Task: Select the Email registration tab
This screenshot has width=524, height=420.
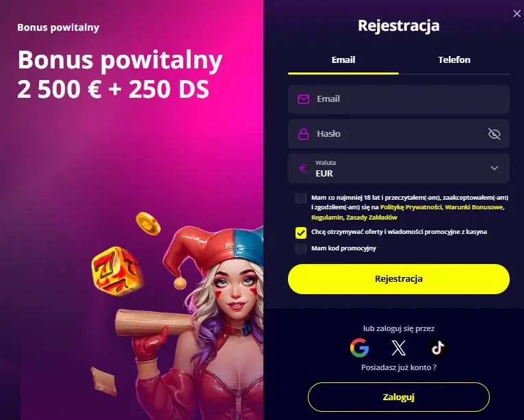Action: click(343, 60)
